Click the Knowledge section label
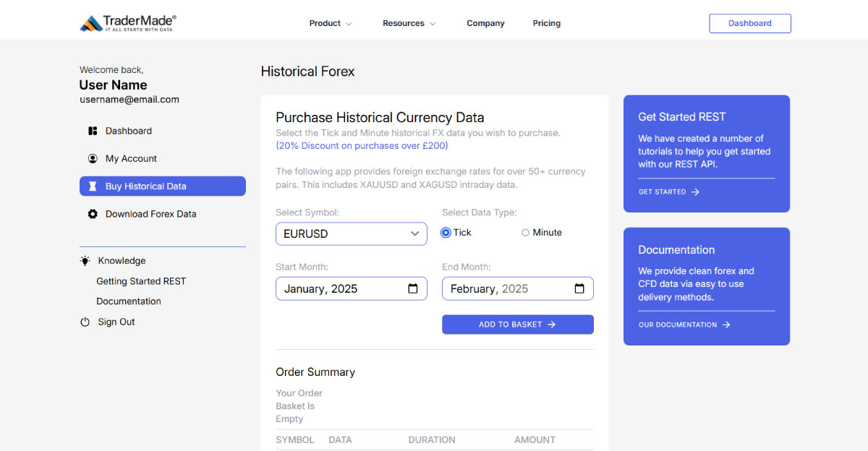The width and height of the screenshot is (868, 451). tap(122, 261)
